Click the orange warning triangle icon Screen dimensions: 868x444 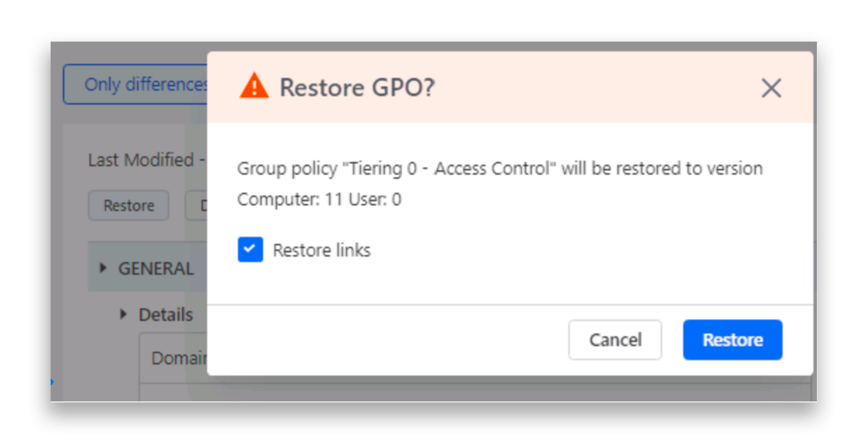(x=254, y=86)
